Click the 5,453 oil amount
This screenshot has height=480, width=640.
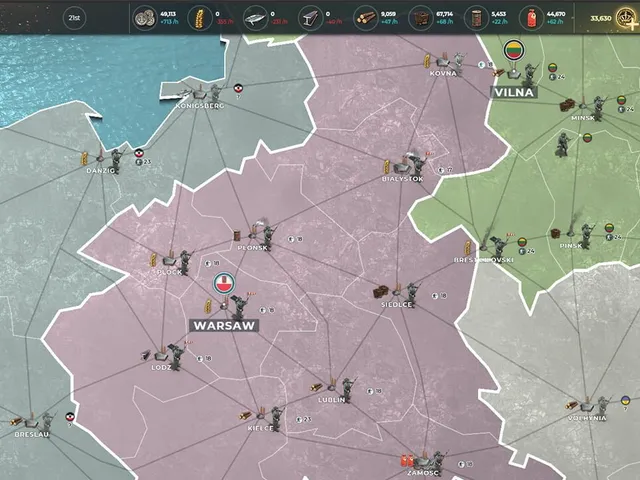(499, 14)
